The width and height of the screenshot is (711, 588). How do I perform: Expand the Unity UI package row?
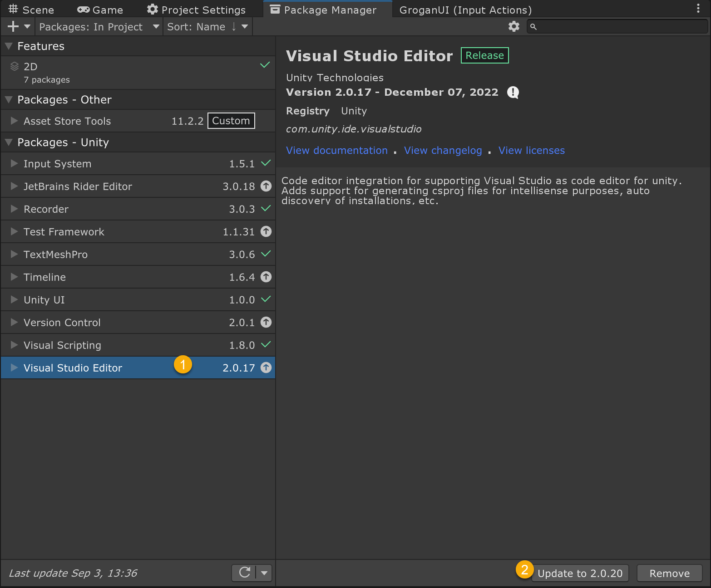tap(14, 299)
